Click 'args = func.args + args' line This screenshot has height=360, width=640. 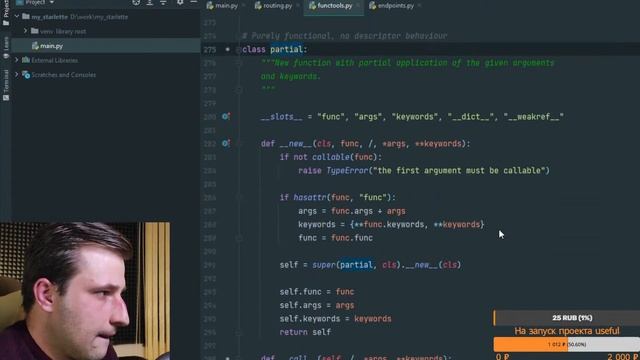coord(352,211)
